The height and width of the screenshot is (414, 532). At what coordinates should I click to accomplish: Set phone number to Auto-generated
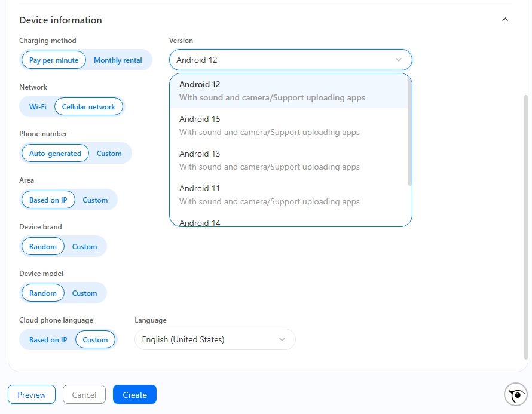coord(55,153)
